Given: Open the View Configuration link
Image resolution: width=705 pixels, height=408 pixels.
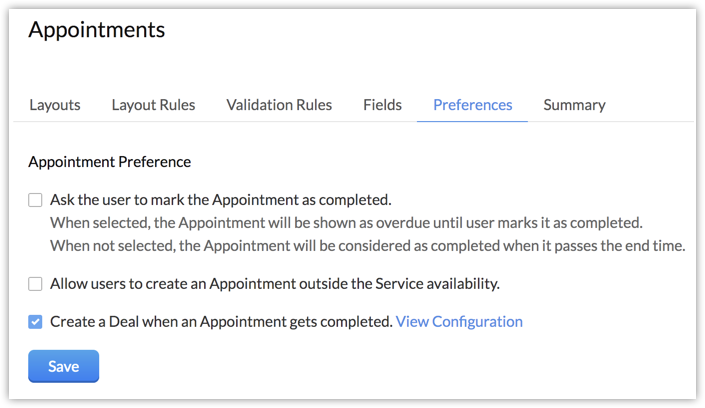Looking at the screenshot, I should coord(459,321).
